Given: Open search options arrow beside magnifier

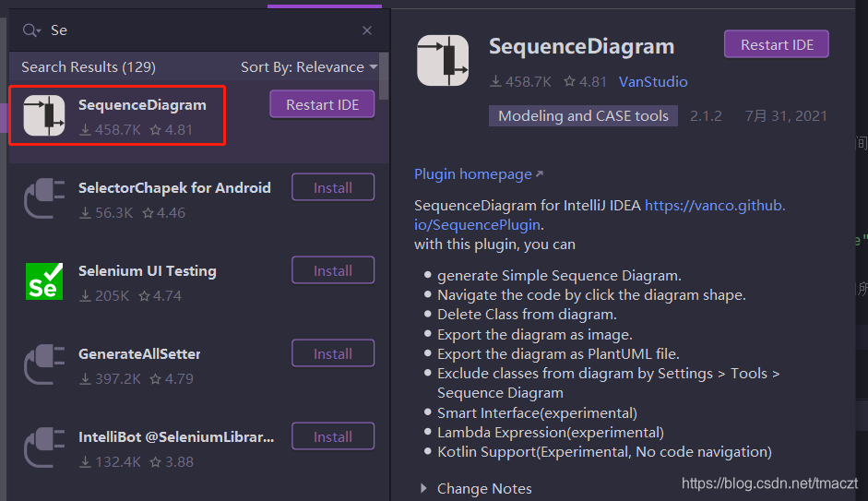Looking at the screenshot, I should click(39, 31).
